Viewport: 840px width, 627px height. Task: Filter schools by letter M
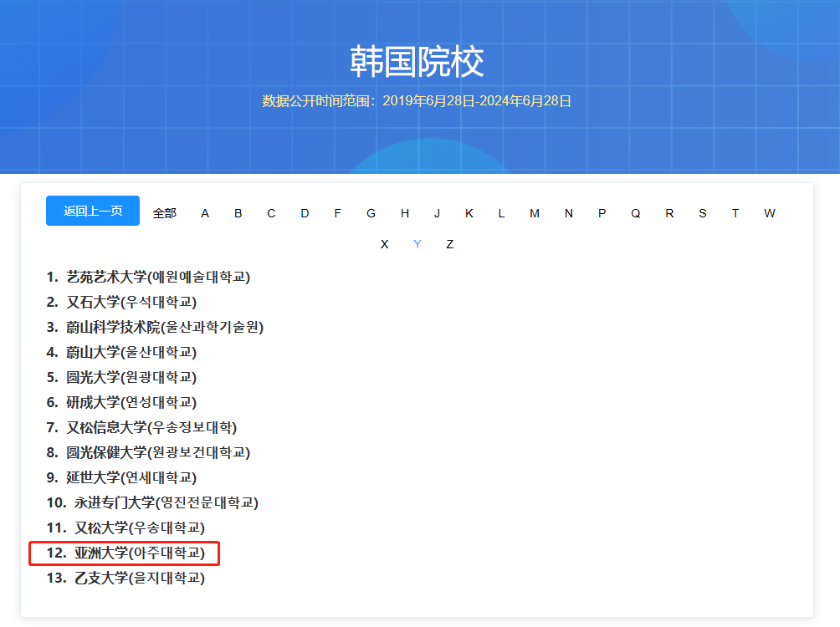click(x=535, y=213)
